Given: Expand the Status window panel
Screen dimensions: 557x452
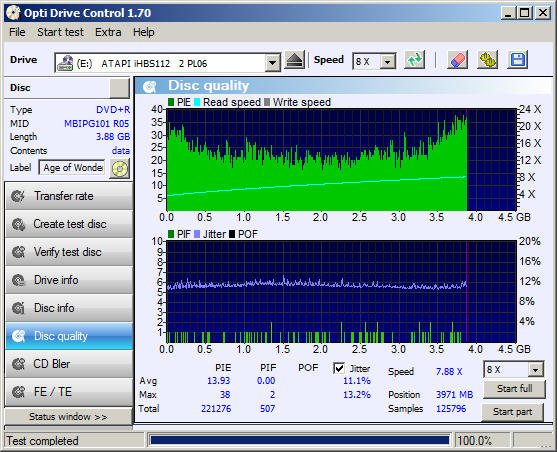Looking at the screenshot, I should tap(68, 416).
